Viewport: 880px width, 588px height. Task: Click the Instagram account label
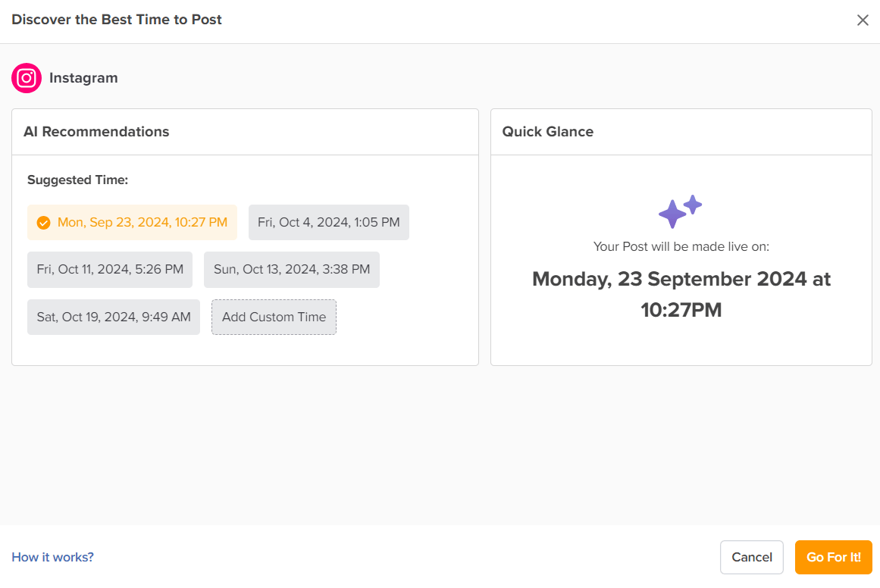pyautogui.click(x=83, y=78)
